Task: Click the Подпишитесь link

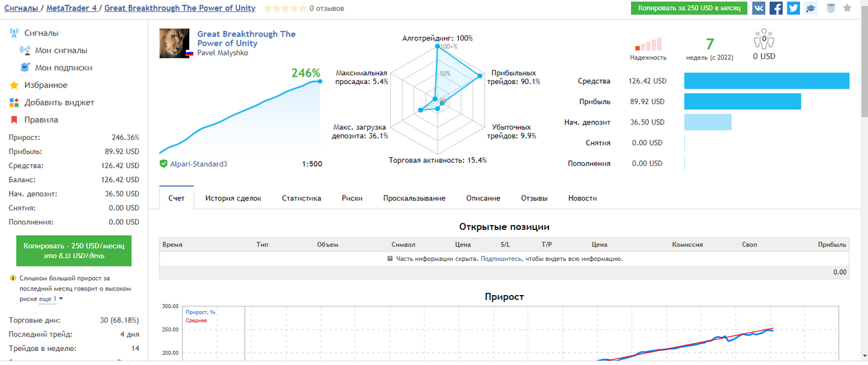Action: tap(501, 258)
